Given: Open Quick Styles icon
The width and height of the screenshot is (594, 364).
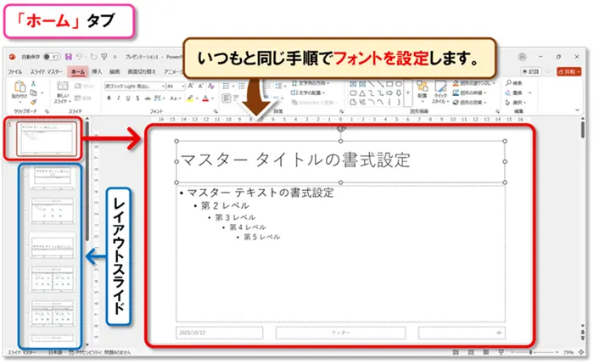Looking at the screenshot, I should pyautogui.click(x=440, y=87).
